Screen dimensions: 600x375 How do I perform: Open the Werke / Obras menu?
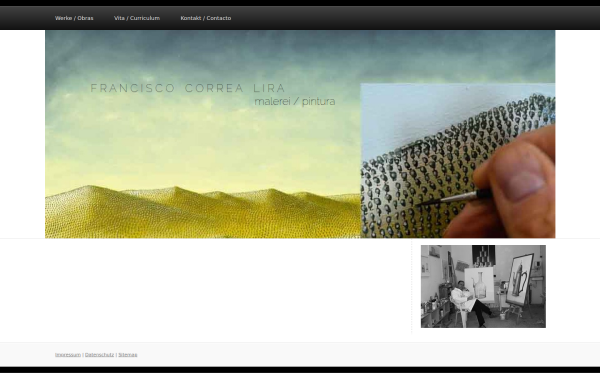point(74,18)
